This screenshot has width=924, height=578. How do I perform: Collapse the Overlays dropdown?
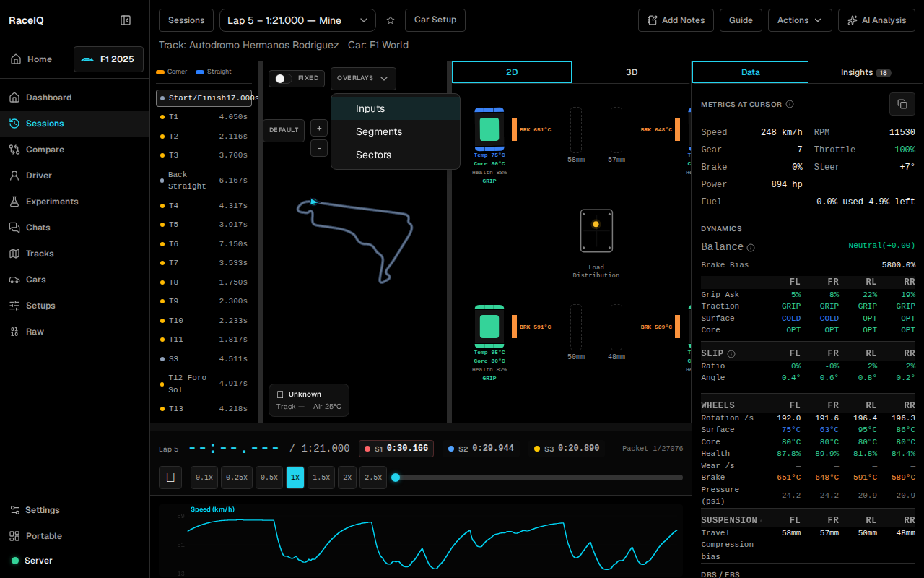pos(363,78)
